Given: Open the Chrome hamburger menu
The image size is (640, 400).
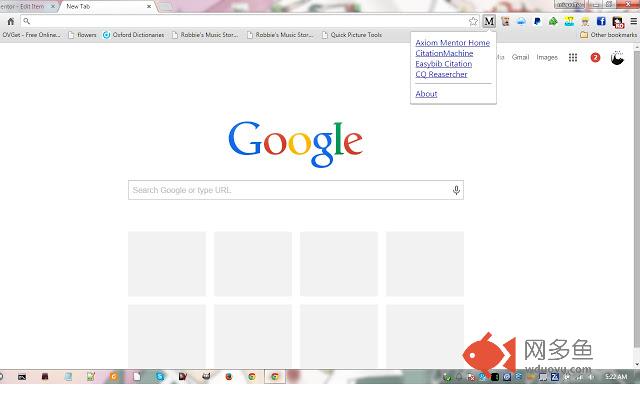Looking at the screenshot, I should click(x=633, y=21).
